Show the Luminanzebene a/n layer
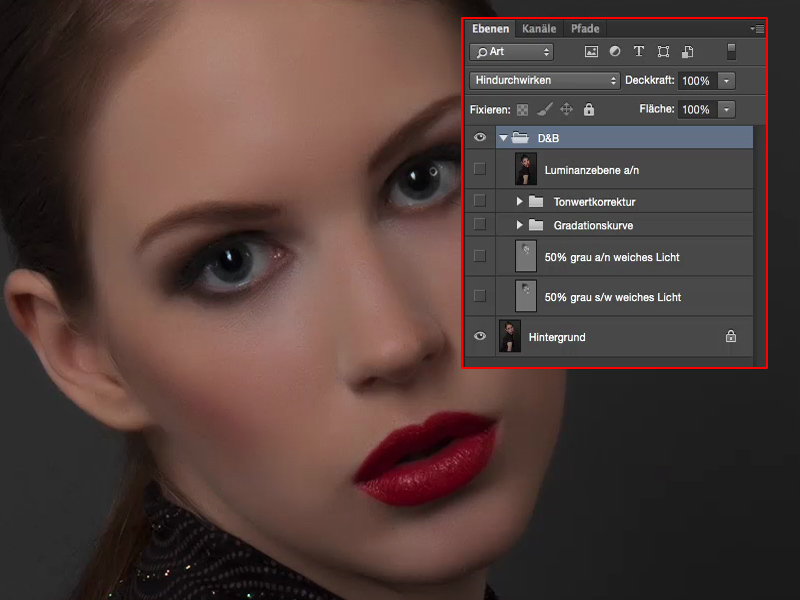Viewport: 800px width, 600px height. coord(480,169)
